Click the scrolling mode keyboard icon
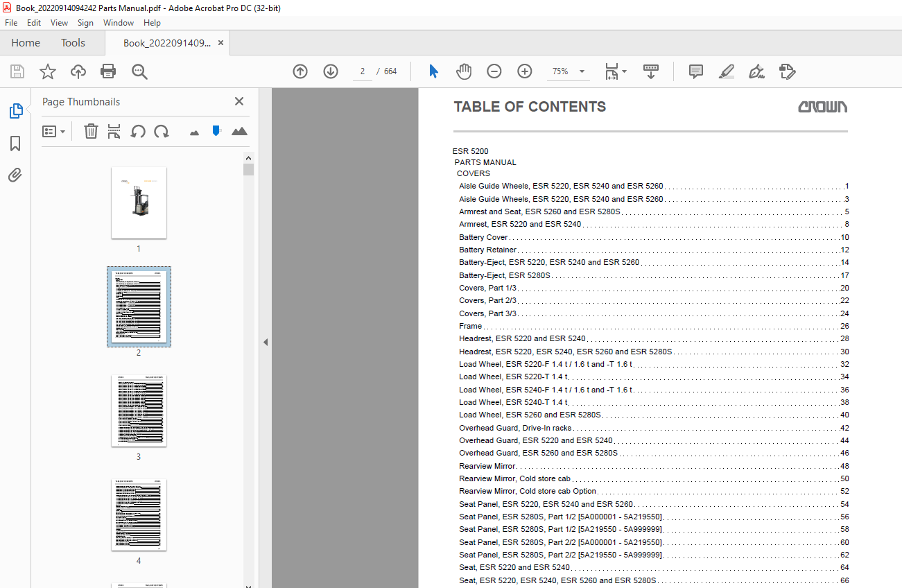The width and height of the screenshot is (902, 588). tap(651, 71)
